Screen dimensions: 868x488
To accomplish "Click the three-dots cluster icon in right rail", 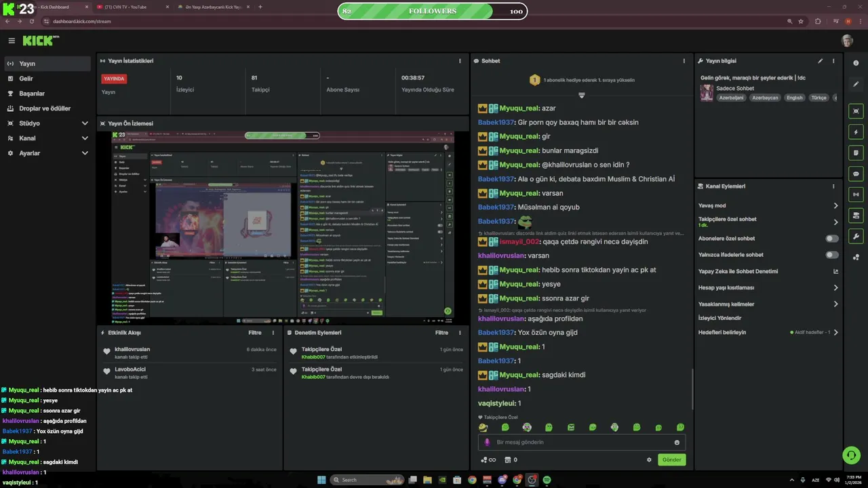I will (x=856, y=257).
